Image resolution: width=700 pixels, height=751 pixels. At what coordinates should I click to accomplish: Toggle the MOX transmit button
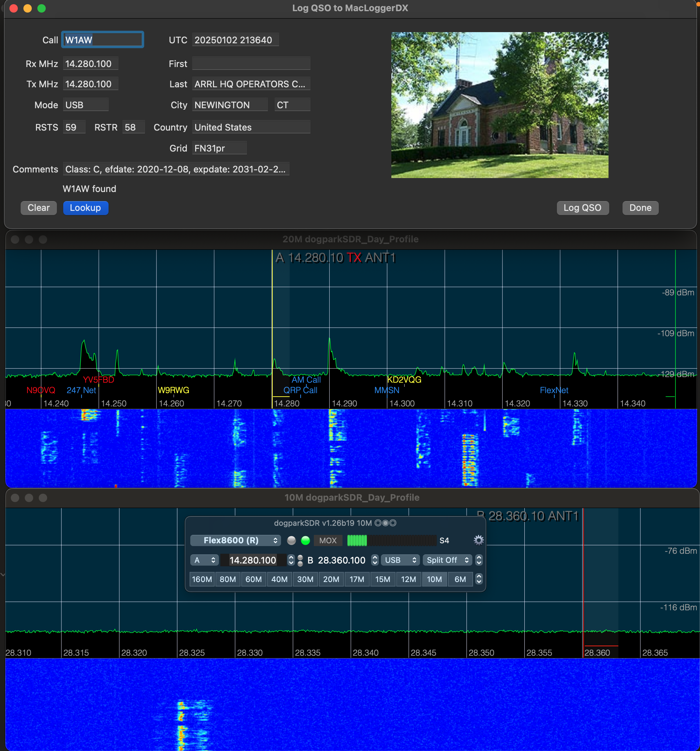pos(327,540)
